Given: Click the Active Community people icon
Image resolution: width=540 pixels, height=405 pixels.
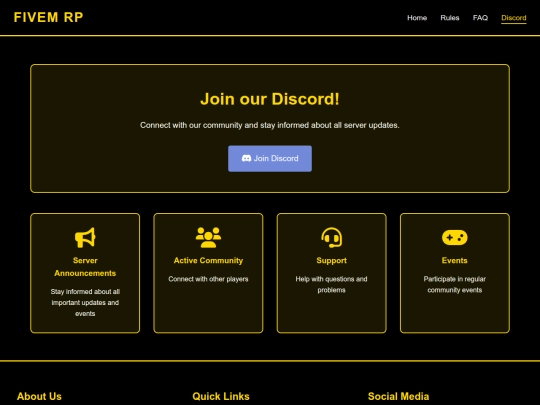Looking at the screenshot, I should point(208,237).
